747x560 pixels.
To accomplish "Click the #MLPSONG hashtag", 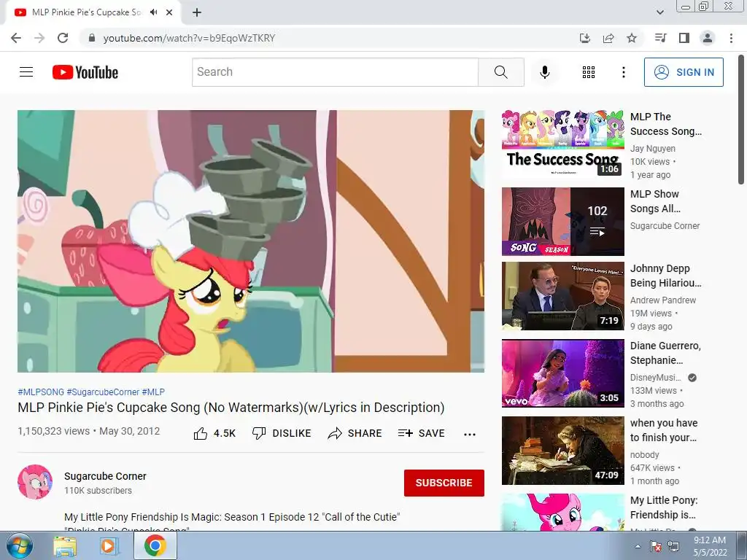I will (x=41, y=392).
